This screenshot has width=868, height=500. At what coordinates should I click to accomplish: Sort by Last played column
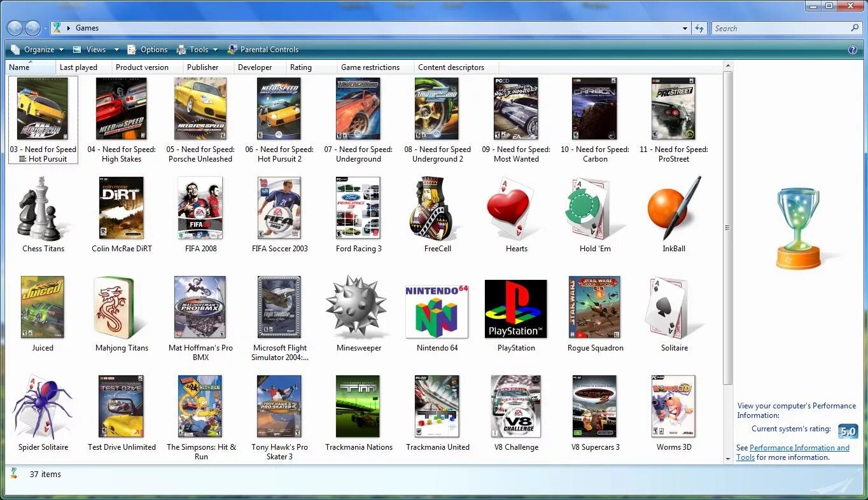coord(83,67)
